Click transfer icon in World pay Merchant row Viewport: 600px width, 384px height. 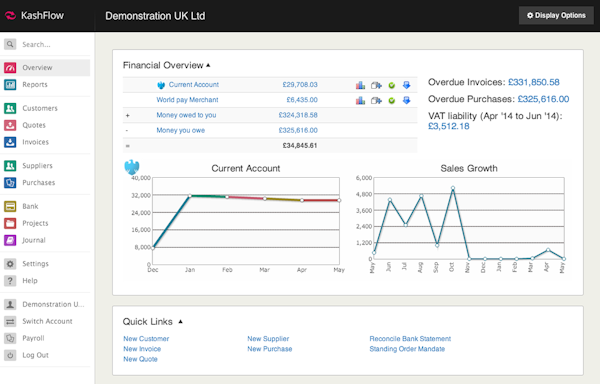pos(376,101)
